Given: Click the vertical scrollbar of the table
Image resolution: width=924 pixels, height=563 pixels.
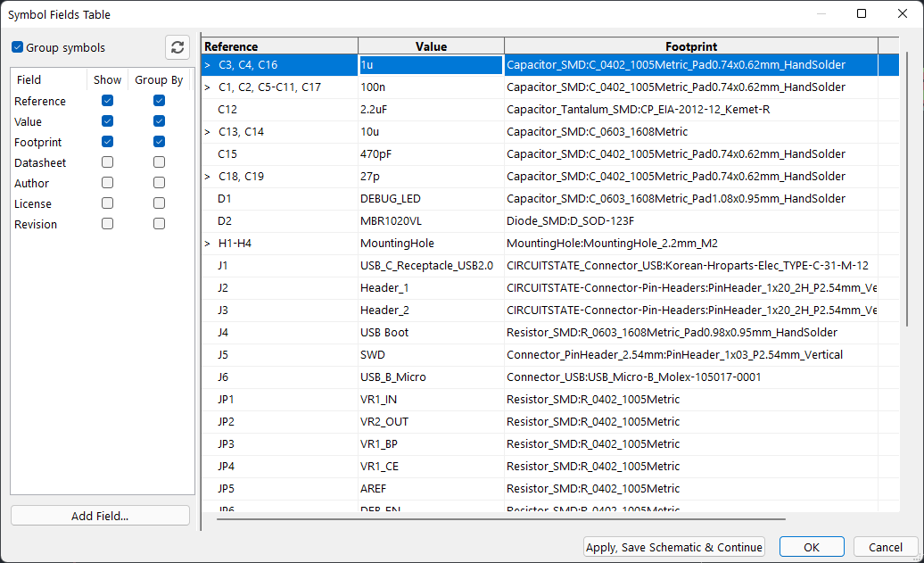Looking at the screenshot, I should point(906,188).
